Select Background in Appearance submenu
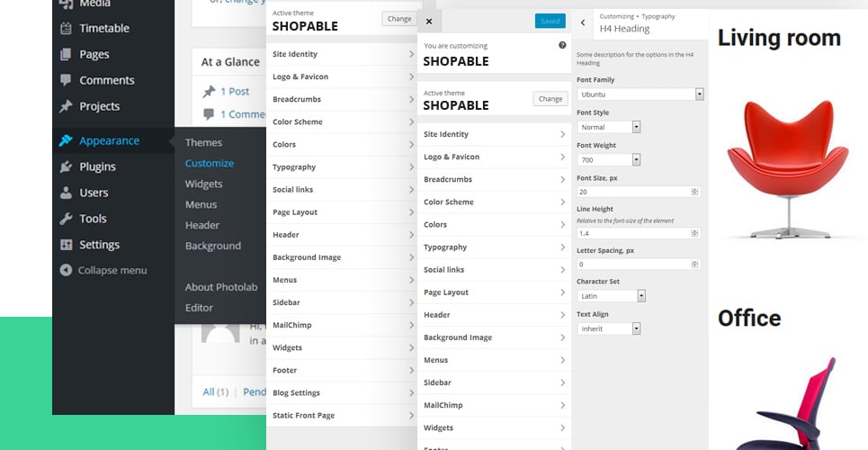Viewport: 868px width, 450px height. (x=213, y=246)
